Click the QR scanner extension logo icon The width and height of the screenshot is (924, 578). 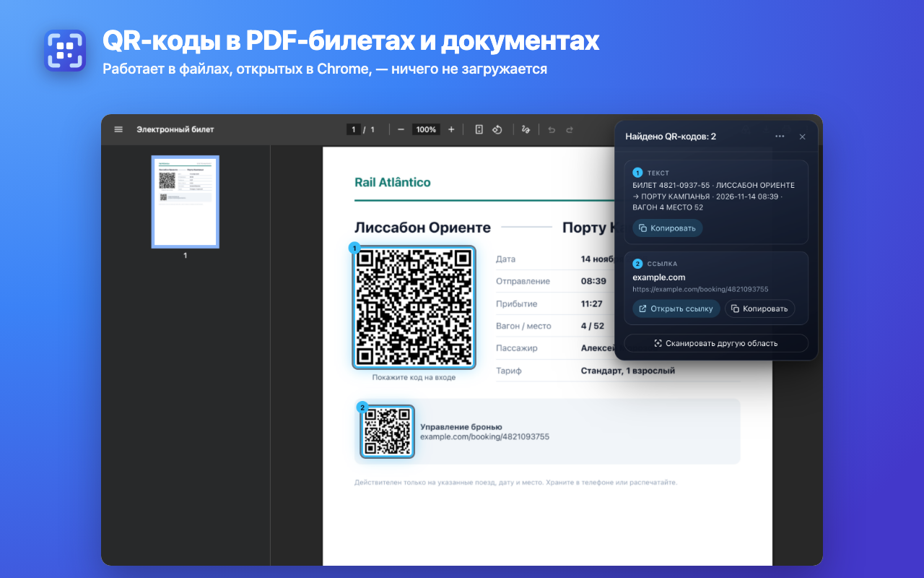point(65,51)
